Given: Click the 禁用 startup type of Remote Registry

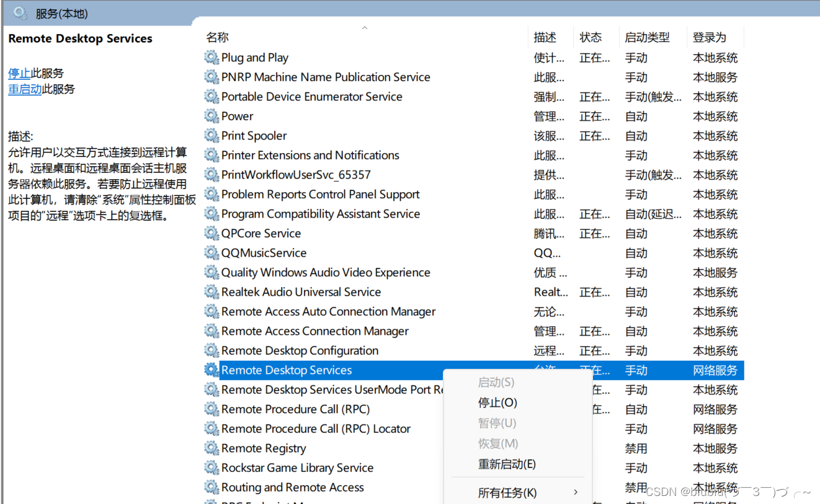Looking at the screenshot, I should coord(636,448).
